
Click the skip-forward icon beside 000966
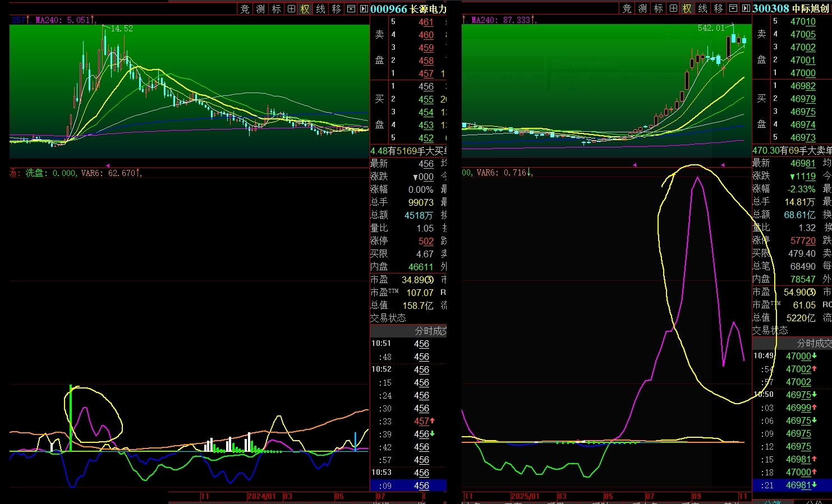[x=364, y=9]
